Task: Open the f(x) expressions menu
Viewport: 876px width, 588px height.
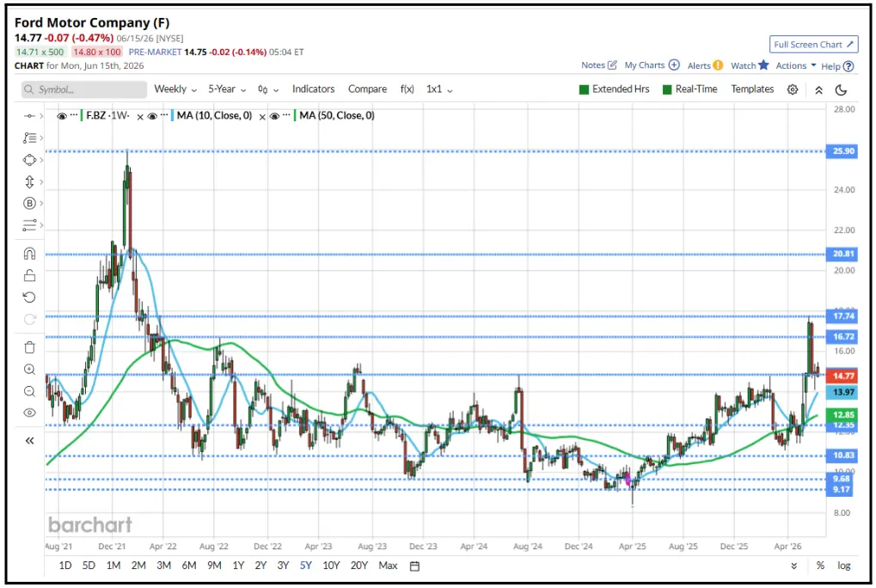Action: tap(407, 89)
